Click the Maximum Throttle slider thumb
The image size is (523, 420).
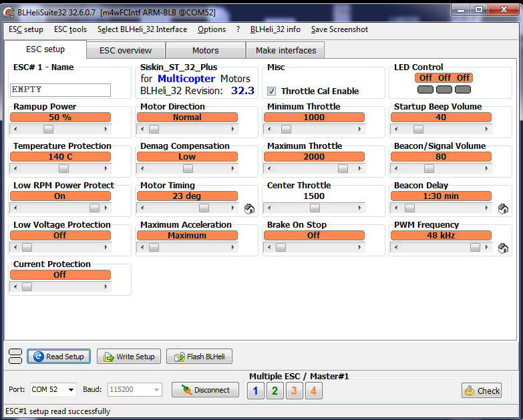click(343, 168)
